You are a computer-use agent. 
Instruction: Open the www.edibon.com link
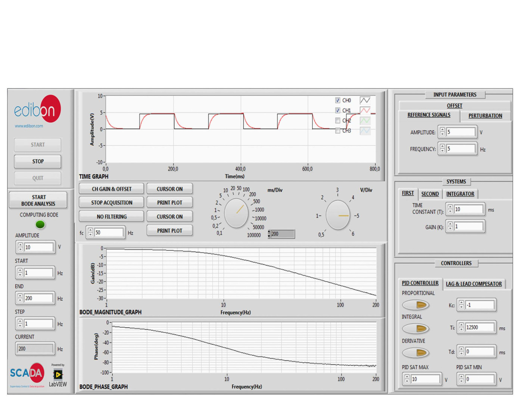coord(29,126)
